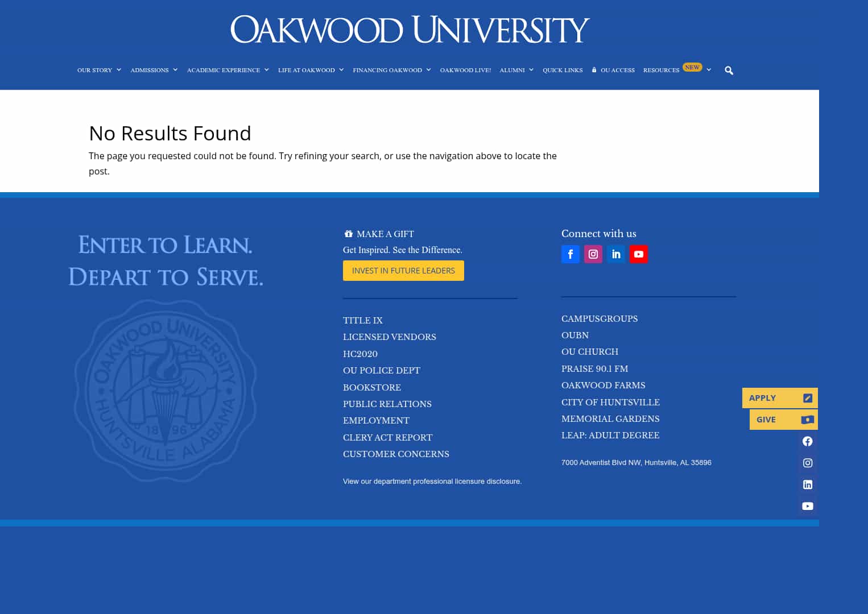868x614 pixels.
Task: Open ADMISSIONS menu item
Action: tap(150, 70)
